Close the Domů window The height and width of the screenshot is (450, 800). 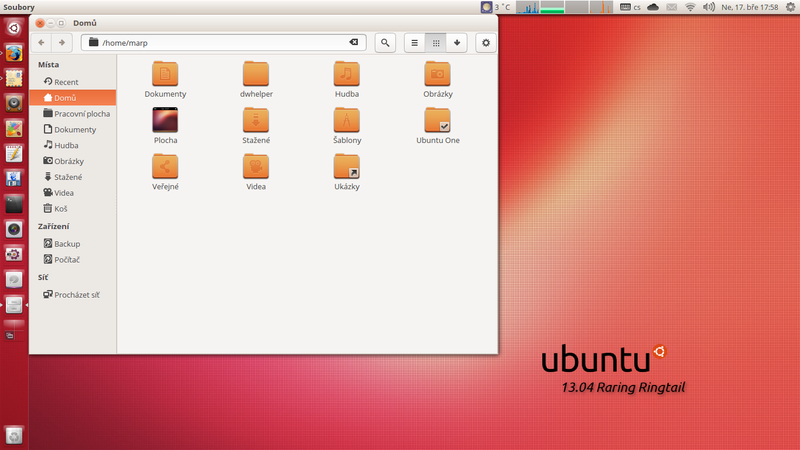(40, 23)
